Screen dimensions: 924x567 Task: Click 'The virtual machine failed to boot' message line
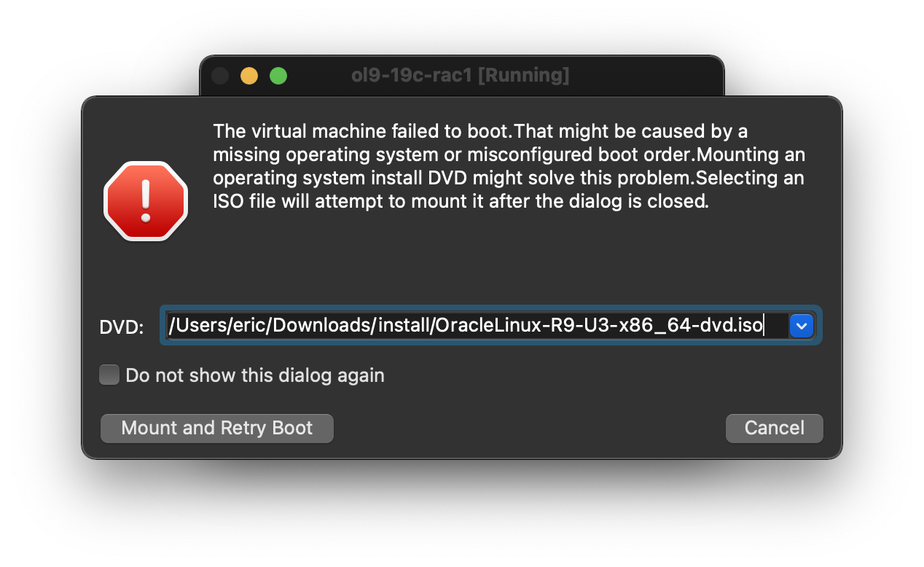coord(363,132)
